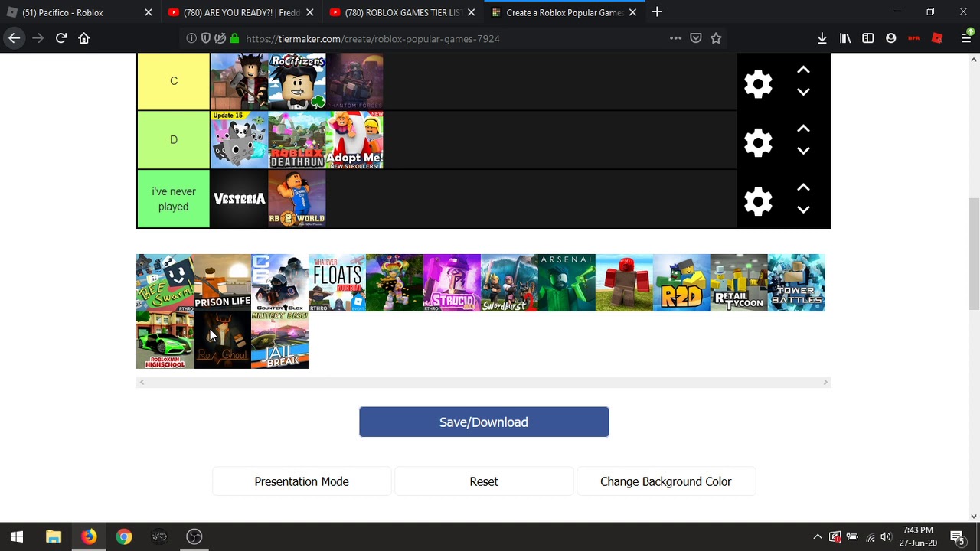Select the Swordburst 2 game thumbnail
980x551 pixels.
pos(509,282)
